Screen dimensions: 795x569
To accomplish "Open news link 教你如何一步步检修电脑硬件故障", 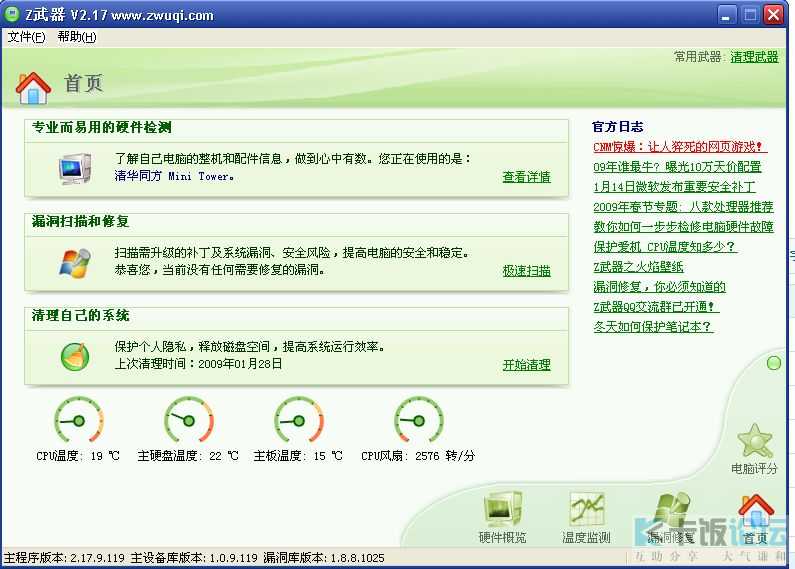I will click(683, 227).
